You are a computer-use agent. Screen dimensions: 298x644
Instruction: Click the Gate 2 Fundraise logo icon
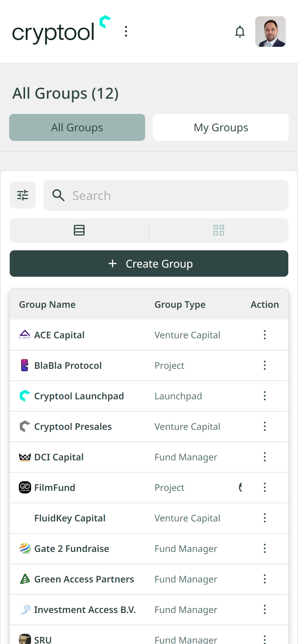pos(25,548)
